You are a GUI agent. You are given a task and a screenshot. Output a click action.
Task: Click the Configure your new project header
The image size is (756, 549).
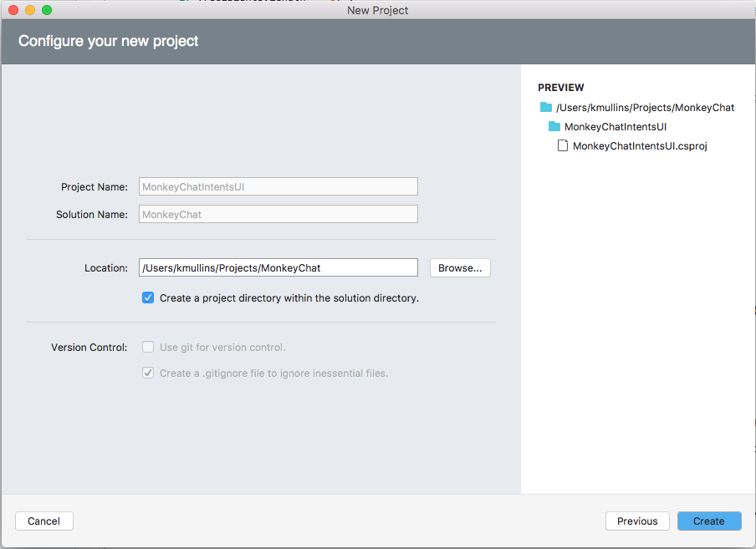pyautogui.click(x=108, y=40)
